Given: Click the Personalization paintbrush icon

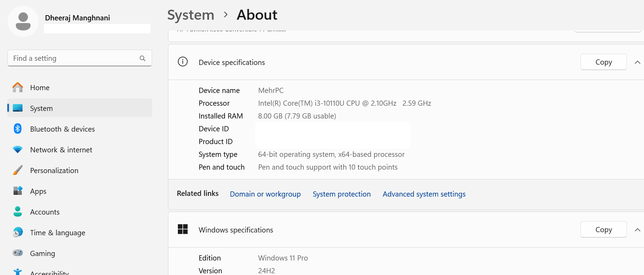Looking at the screenshot, I should tap(18, 170).
